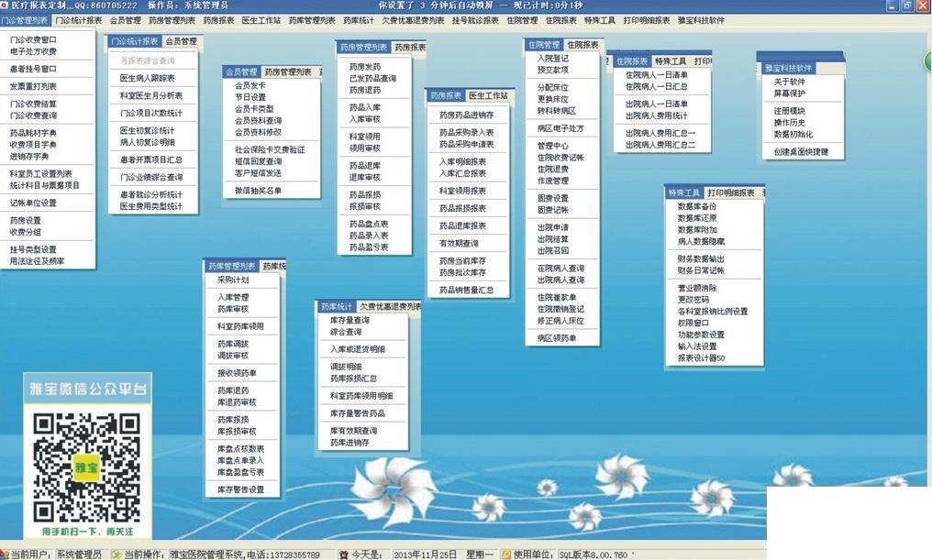Screen dimensions: 932x560
Task: Click the icon before 今天是 in status bar
Action: (344, 555)
